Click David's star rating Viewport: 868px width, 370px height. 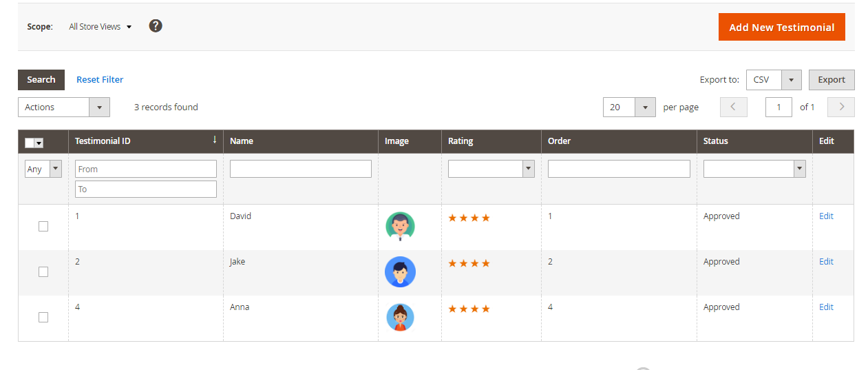469,218
